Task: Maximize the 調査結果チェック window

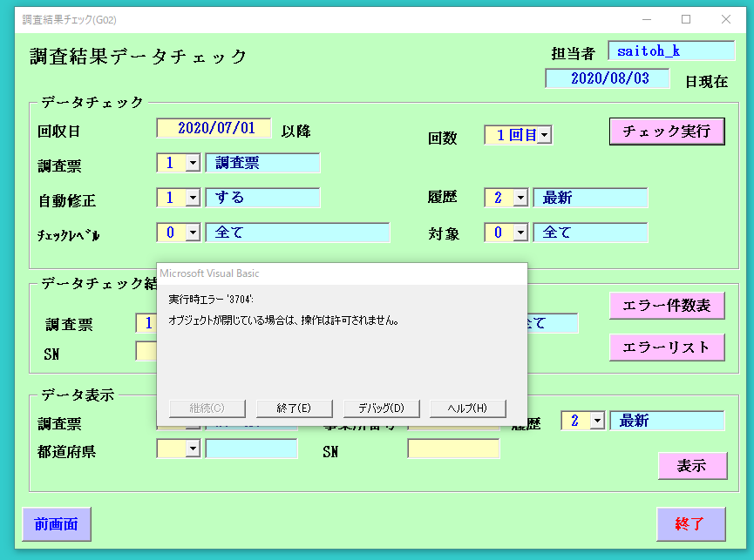Action: [x=686, y=20]
